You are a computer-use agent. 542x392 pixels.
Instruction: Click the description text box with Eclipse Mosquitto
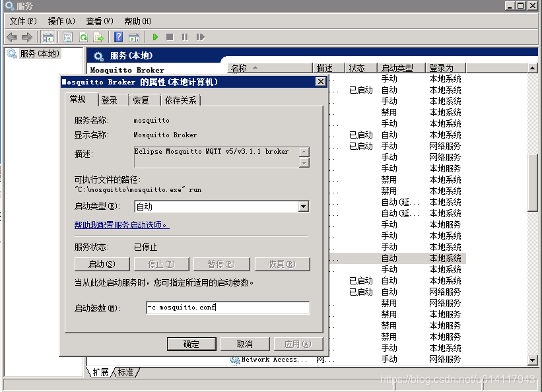[x=217, y=157]
